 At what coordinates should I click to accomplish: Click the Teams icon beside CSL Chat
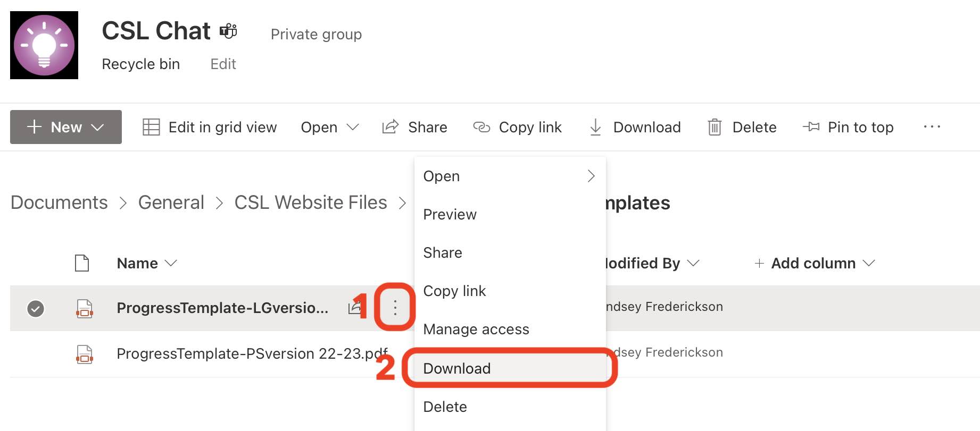pos(228,31)
